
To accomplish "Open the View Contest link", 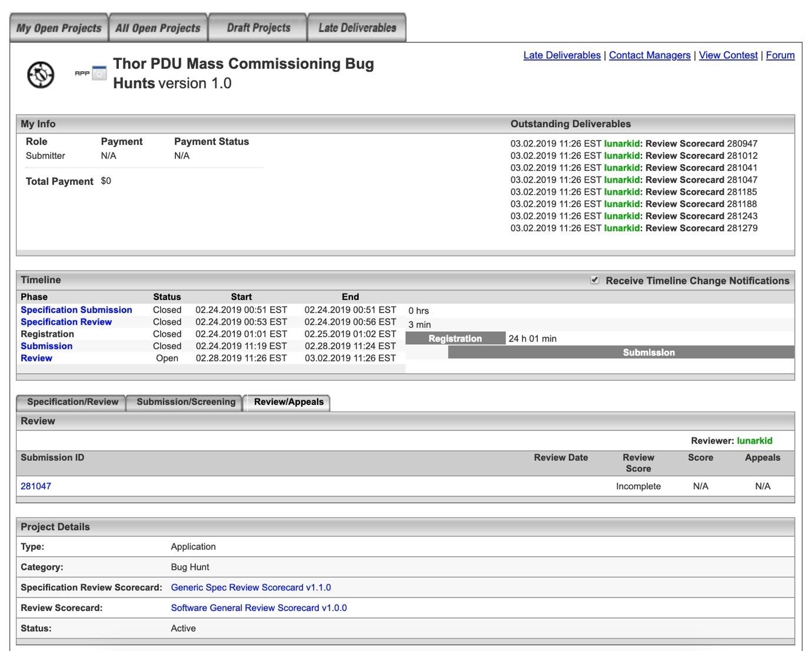I will [728, 55].
